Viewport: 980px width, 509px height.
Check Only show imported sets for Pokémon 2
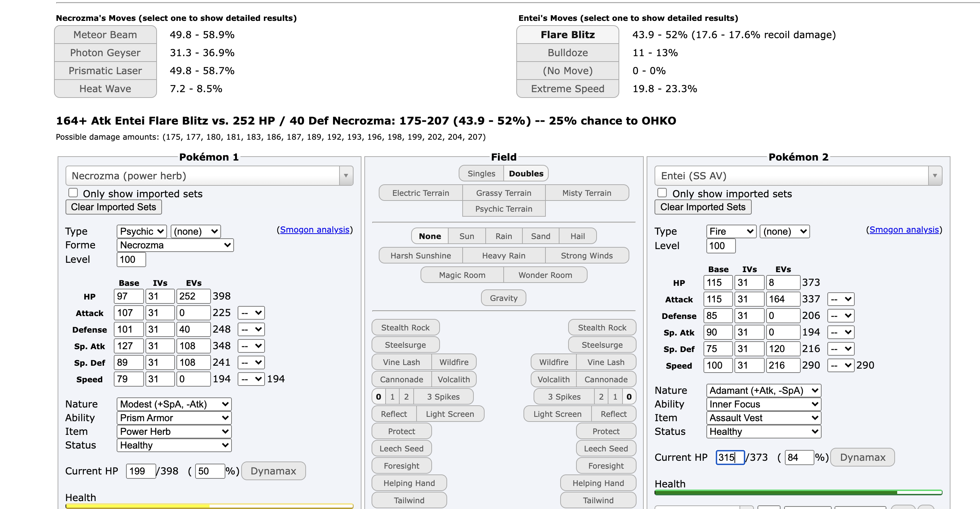click(662, 193)
